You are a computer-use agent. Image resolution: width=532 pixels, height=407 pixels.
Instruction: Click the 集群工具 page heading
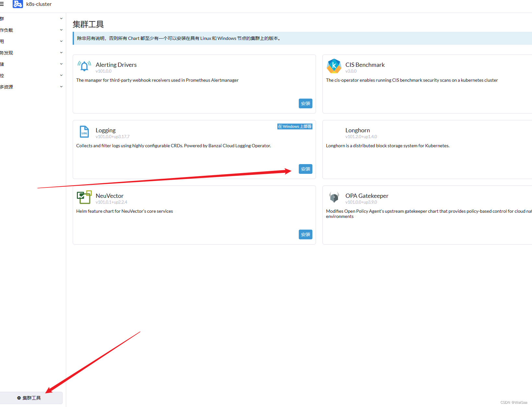click(88, 24)
